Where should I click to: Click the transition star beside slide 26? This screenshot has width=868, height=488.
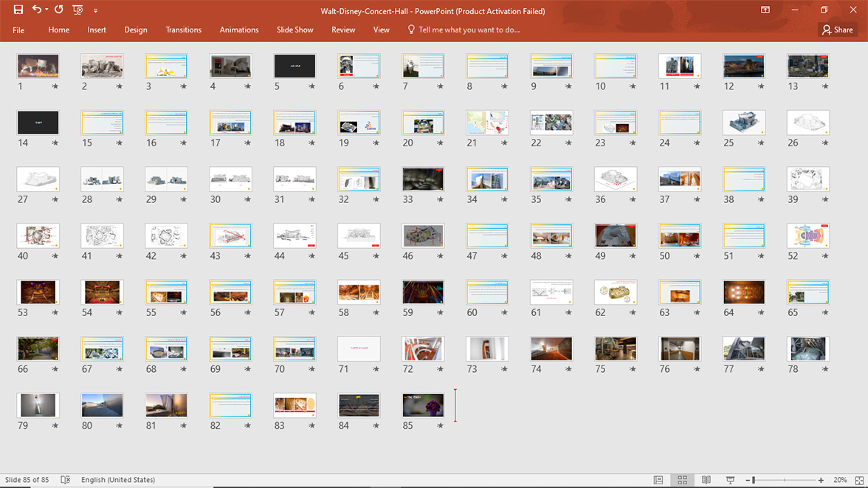(825, 143)
